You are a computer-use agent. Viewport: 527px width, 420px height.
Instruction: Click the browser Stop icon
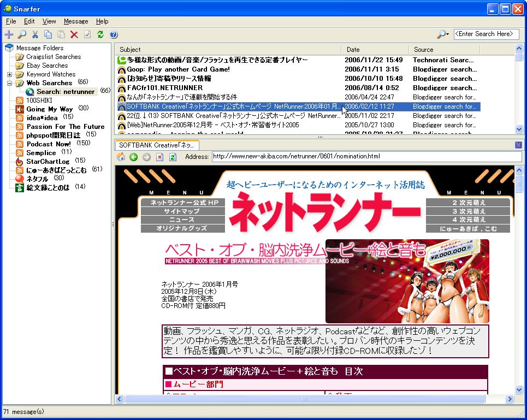pyautogui.click(x=159, y=157)
